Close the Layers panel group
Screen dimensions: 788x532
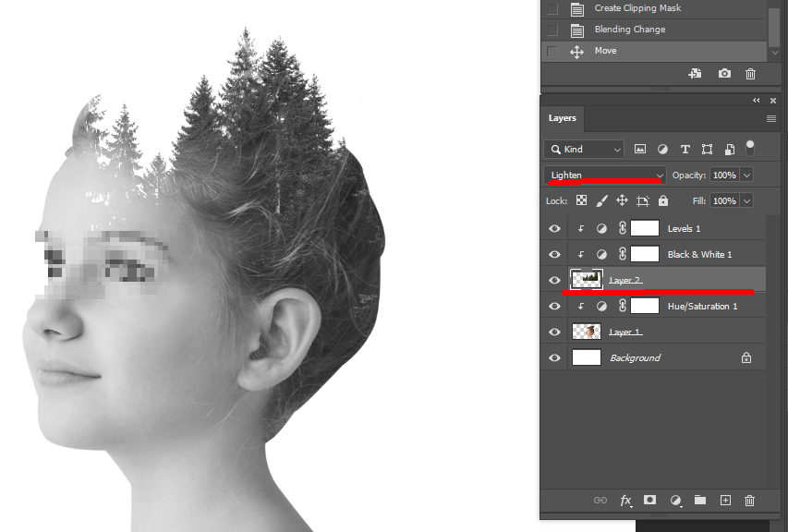pyautogui.click(x=773, y=101)
